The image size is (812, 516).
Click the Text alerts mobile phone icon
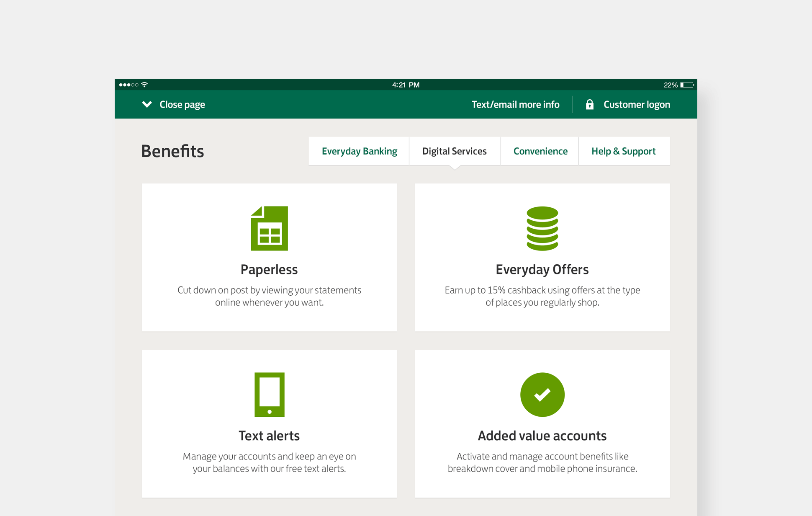[269, 394]
